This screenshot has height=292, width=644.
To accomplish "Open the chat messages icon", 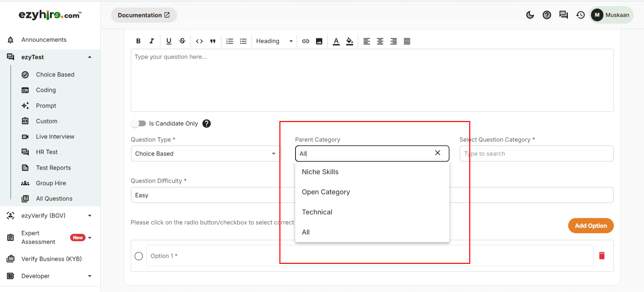I will coord(563,15).
